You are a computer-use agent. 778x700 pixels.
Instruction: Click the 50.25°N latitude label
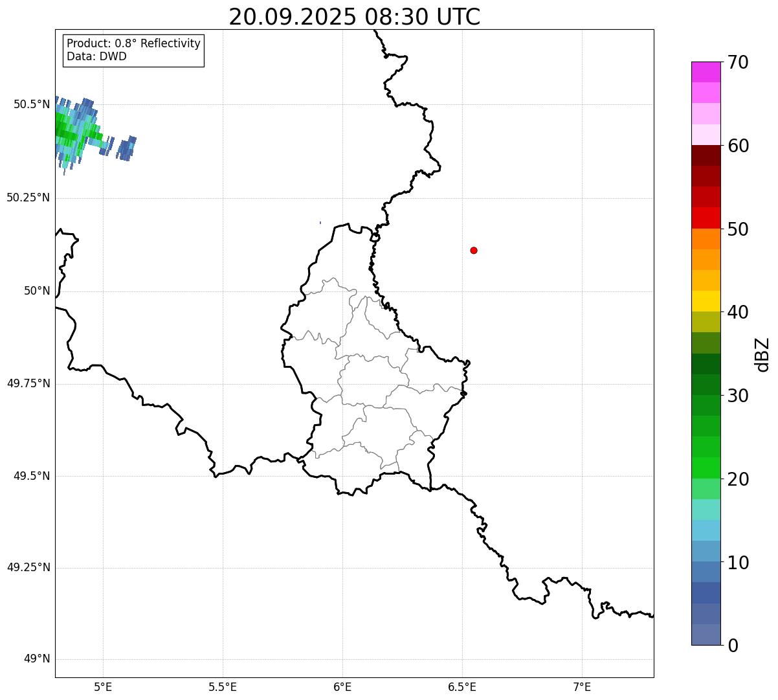(28, 198)
